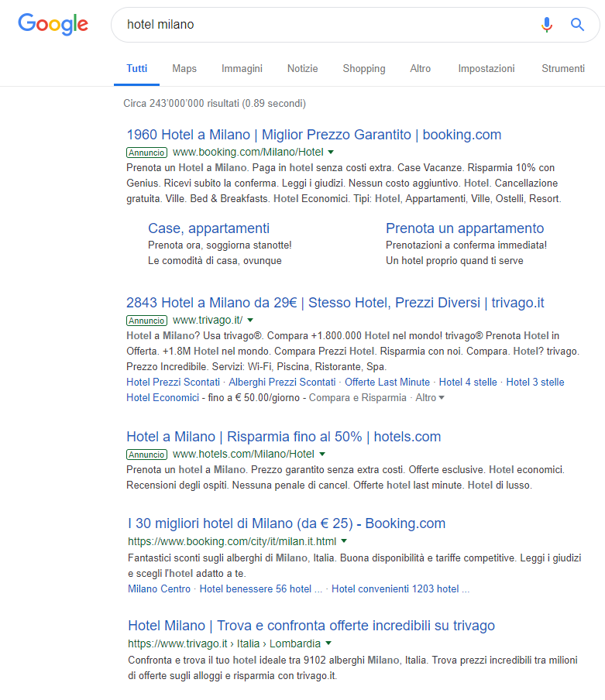Click the Prenota un appartamento link
Viewport: 605px width, 700px height.
pos(465,228)
